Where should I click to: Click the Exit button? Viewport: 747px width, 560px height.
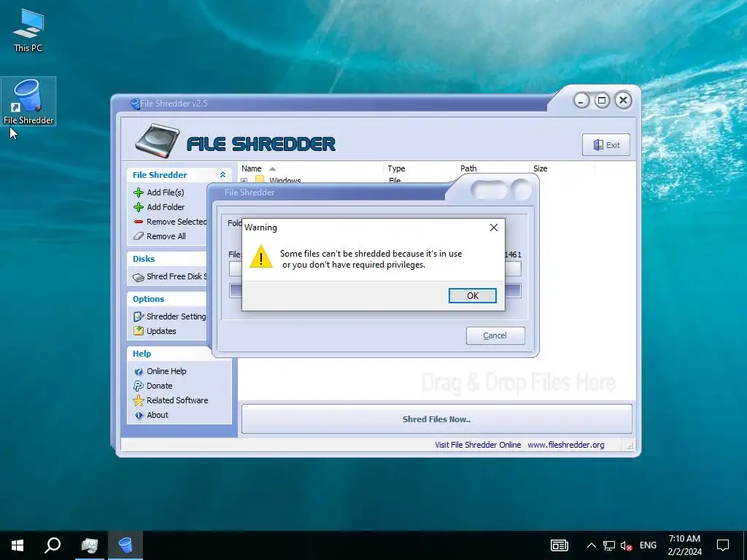pyautogui.click(x=606, y=145)
